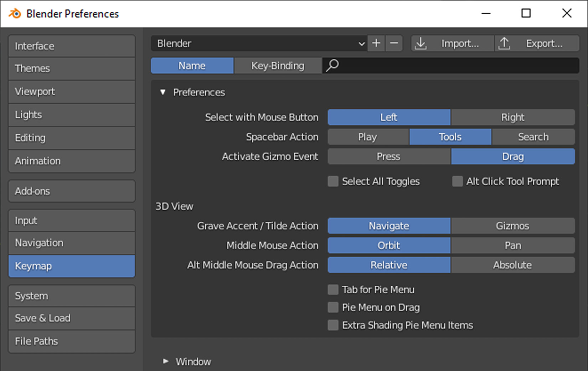
Task: Set select mouse button to Right
Action: pos(513,117)
